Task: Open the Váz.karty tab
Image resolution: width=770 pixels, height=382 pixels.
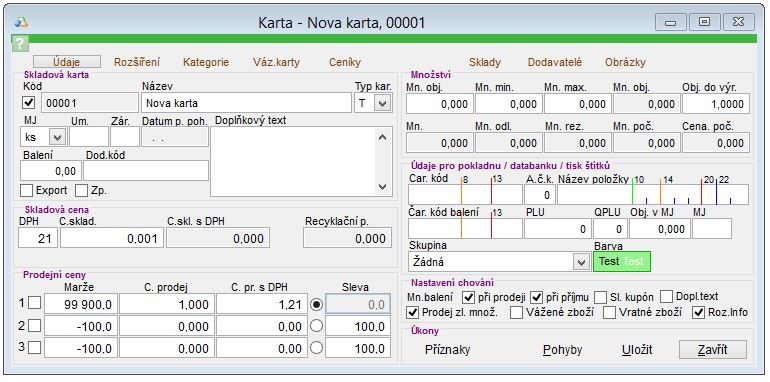Action: [x=276, y=62]
